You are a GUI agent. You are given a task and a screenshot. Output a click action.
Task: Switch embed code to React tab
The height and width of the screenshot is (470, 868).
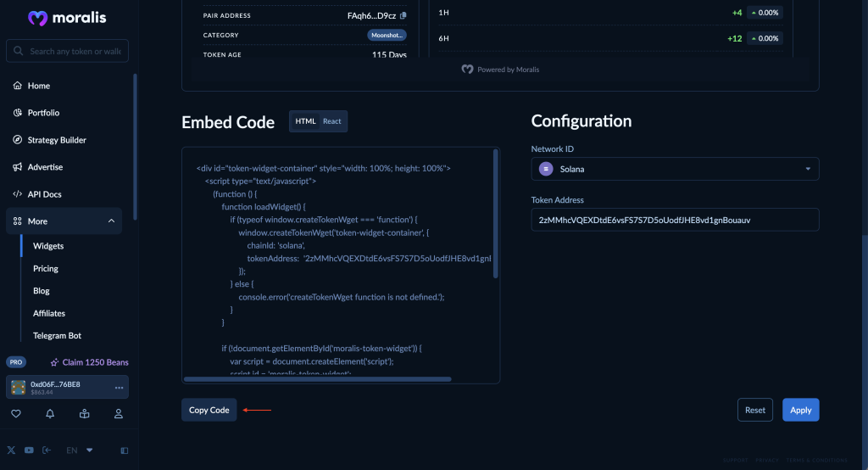tap(332, 120)
